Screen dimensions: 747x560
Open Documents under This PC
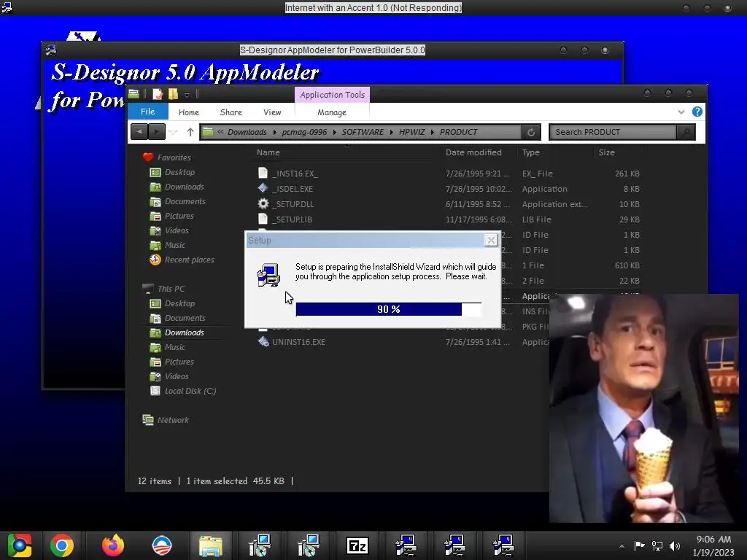(x=185, y=318)
